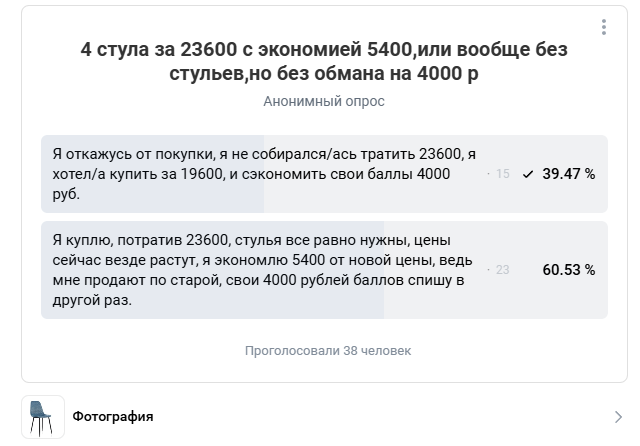Click the Анонимный опрос label

click(323, 101)
